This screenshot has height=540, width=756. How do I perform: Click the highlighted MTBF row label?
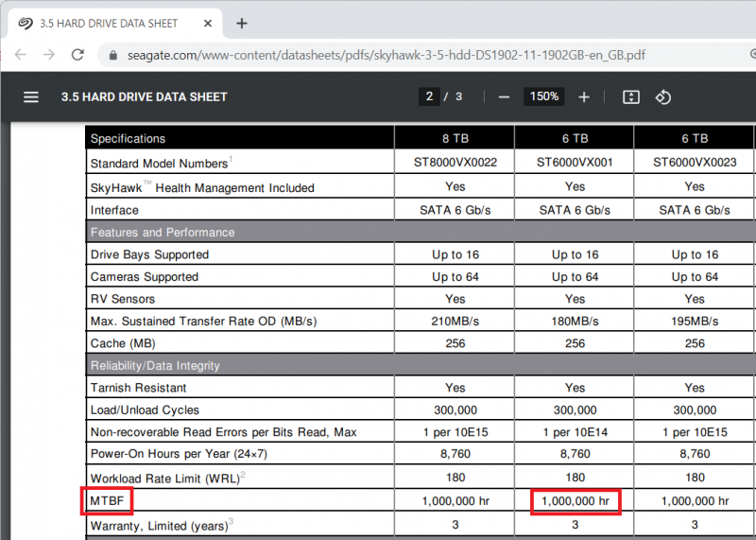click(x=106, y=501)
